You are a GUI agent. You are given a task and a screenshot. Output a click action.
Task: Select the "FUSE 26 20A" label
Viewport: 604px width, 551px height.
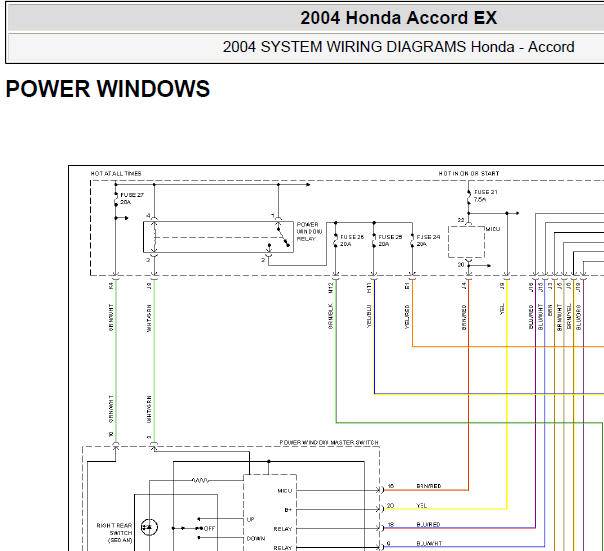[352, 241]
